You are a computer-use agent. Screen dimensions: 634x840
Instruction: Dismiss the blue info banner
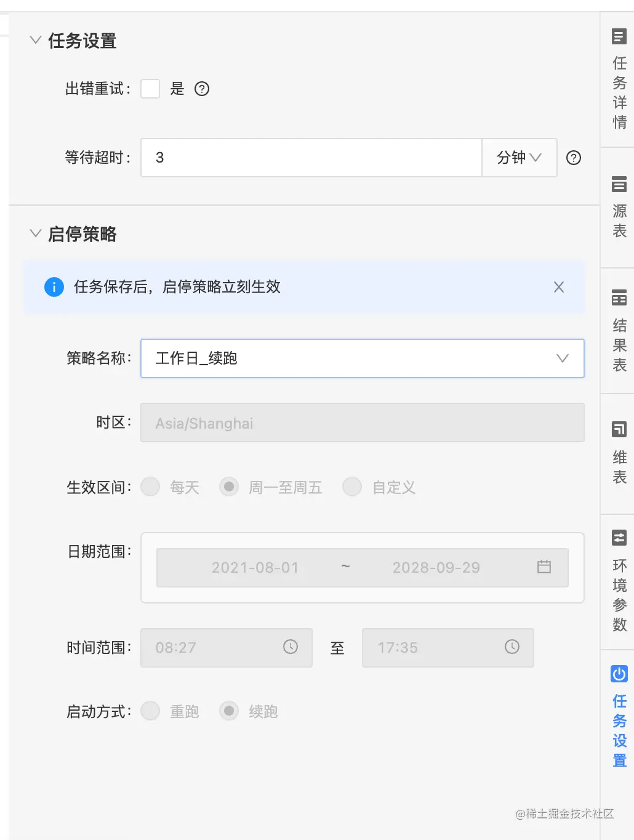click(558, 287)
